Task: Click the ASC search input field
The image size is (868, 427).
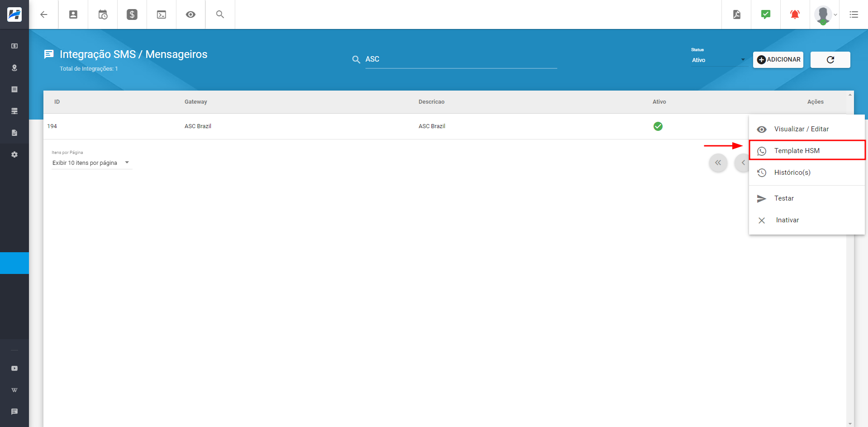Action: click(x=461, y=59)
